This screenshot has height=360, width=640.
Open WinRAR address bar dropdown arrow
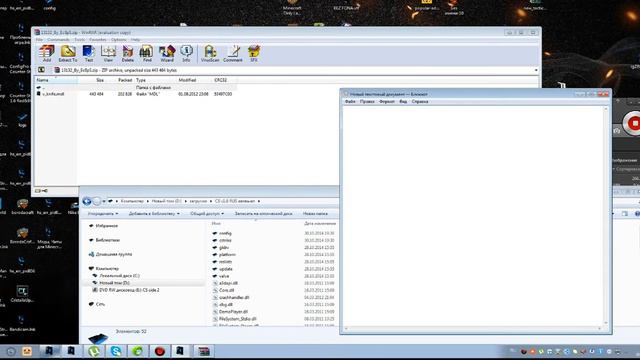(536, 70)
